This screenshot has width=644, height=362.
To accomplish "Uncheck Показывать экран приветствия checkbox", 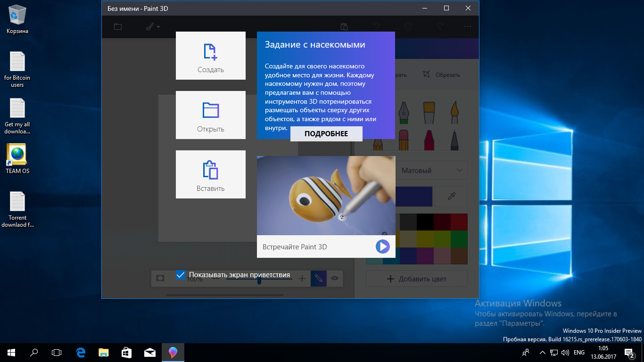I will 180,275.
